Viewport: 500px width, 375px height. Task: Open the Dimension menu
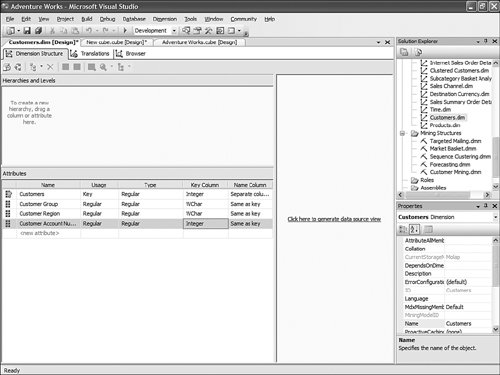tap(165, 19)
